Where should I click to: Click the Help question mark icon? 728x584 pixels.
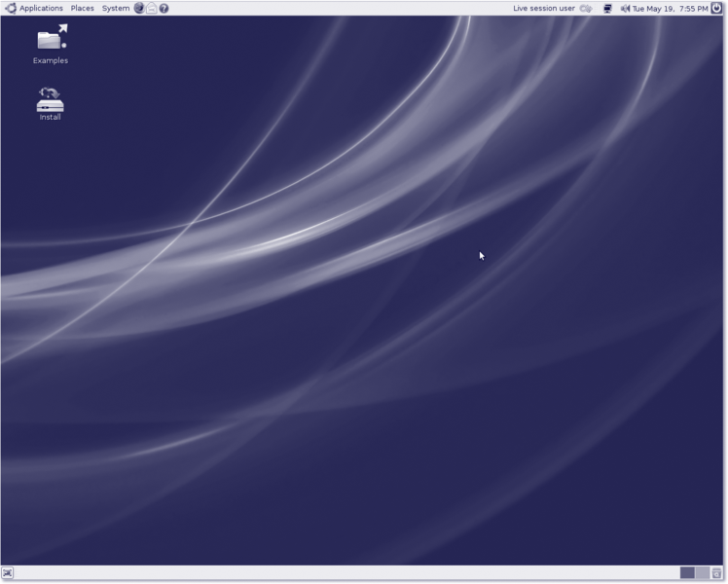(164, 8)
